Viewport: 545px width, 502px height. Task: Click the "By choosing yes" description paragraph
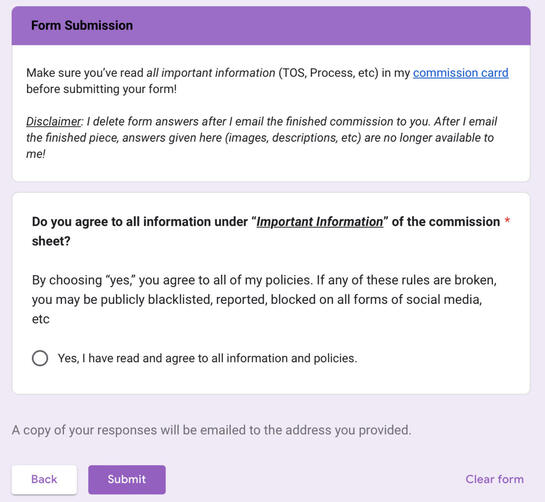[264, 299]
